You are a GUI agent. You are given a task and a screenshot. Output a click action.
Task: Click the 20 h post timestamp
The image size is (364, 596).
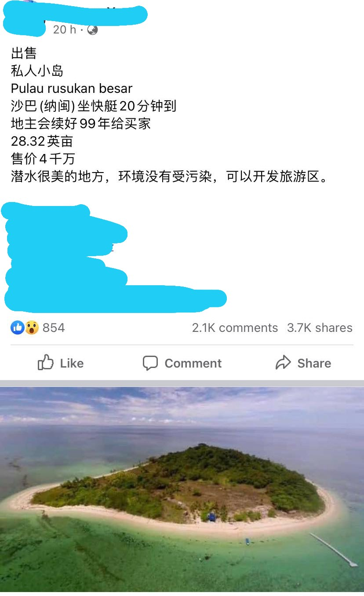pyautogui.click(x=64, y=29)
